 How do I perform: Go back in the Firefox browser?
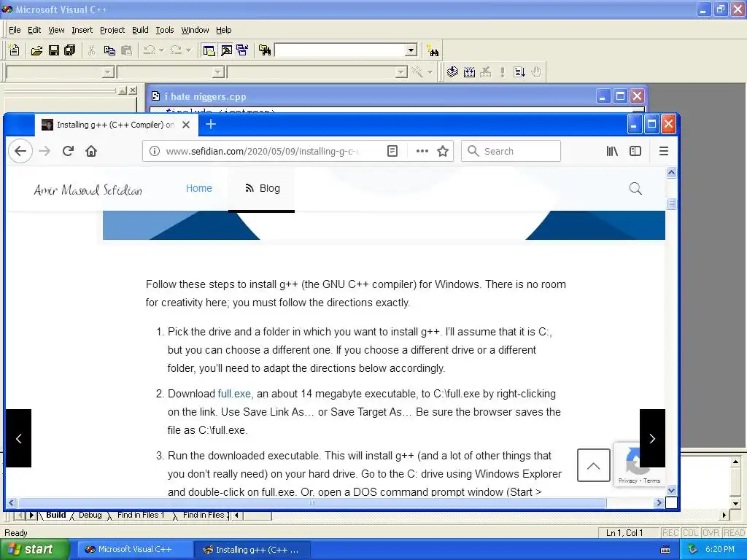pos(20,151)
